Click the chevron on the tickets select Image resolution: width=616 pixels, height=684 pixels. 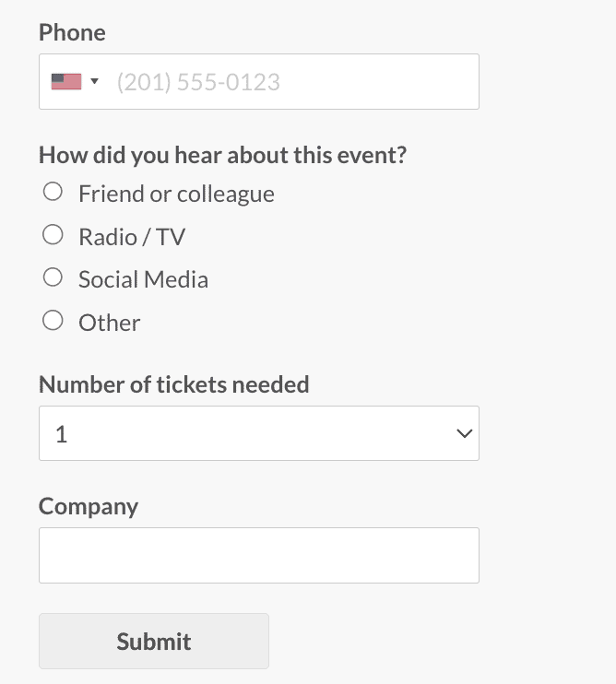[x=465, y=433]
